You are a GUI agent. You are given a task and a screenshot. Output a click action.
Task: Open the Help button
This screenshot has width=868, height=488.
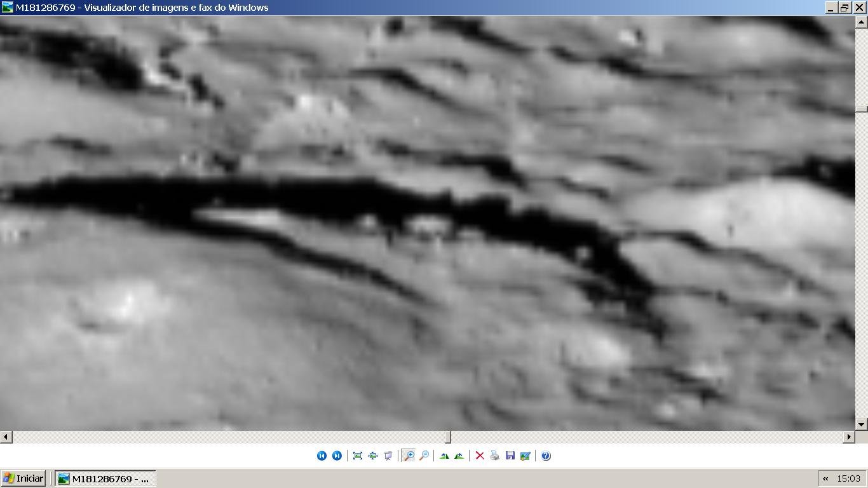click(546, 456)
